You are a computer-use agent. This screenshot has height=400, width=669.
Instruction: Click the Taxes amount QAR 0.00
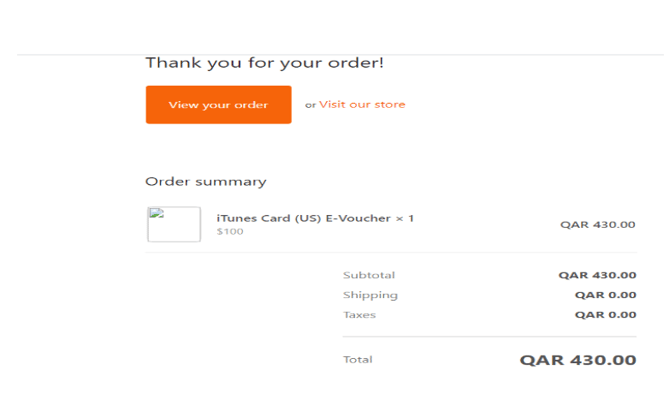point(605,315)
